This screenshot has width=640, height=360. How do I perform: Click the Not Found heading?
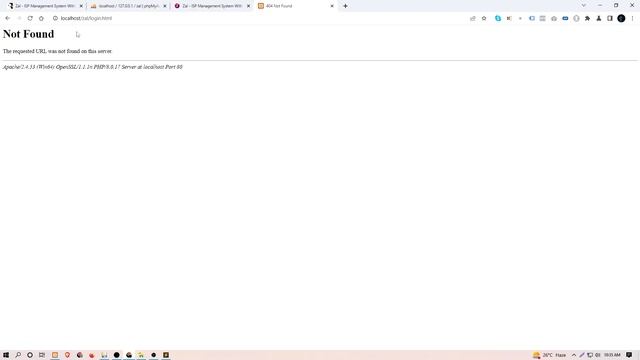(29, 34)
